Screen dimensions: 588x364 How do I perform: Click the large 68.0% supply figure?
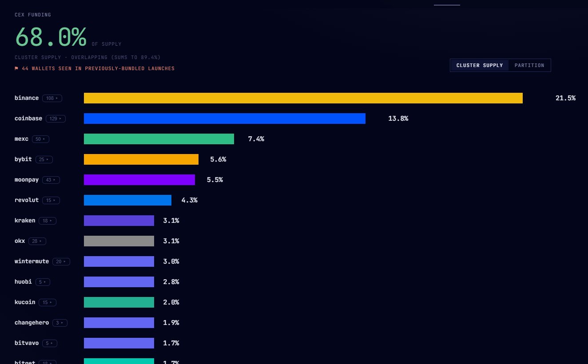pos(51,37)
